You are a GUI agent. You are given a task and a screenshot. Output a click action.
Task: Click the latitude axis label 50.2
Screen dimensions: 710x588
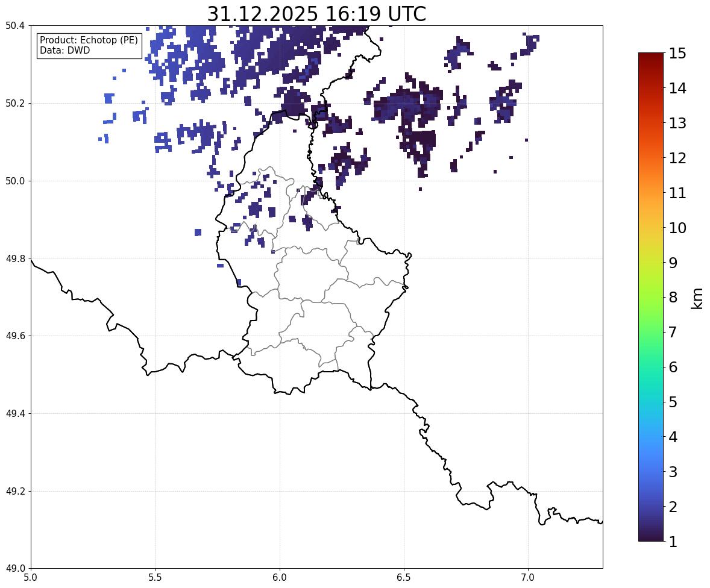pyautogui.click(x=15, y=103)
